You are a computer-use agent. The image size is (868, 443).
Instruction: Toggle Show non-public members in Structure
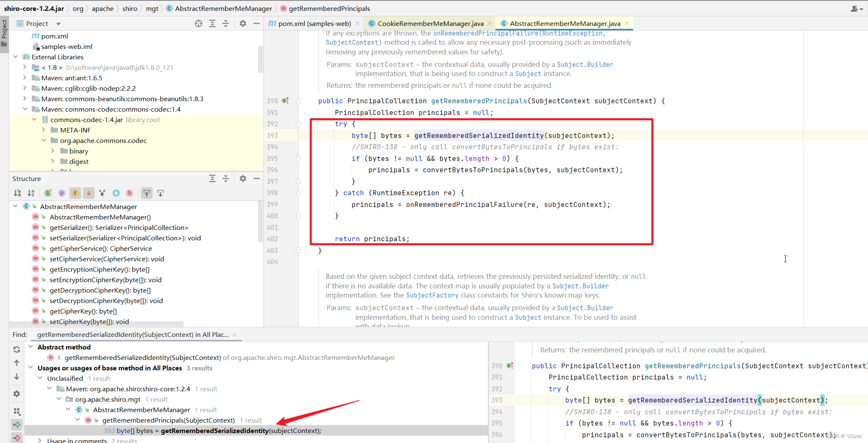(89, 193)
